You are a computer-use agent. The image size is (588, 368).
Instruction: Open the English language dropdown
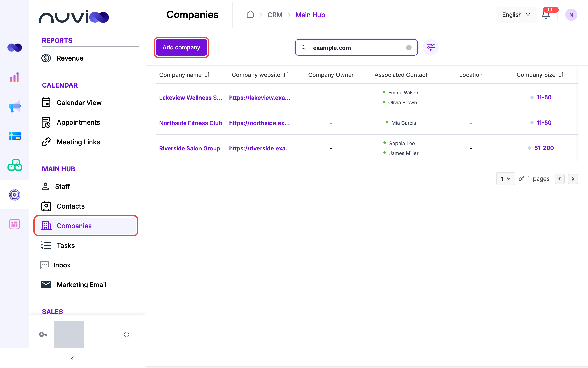[516, 15]
